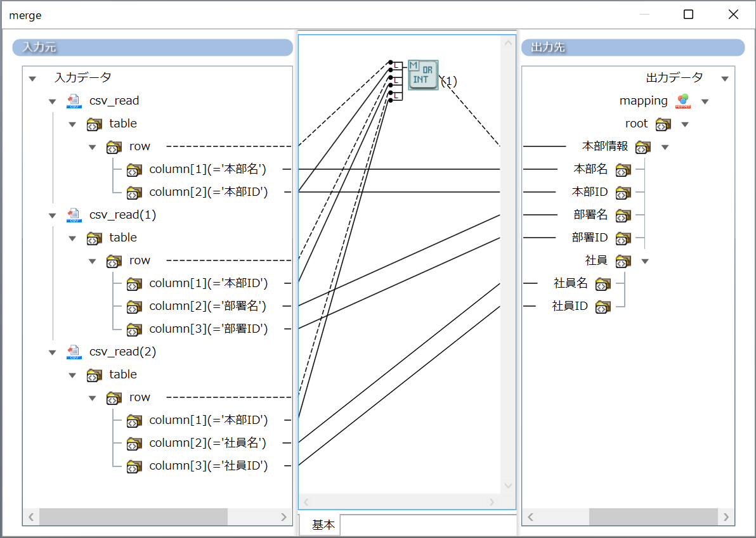Viewport: 756px width, 538px height.
Task: Collapse the mapping node in output
Action: click(x=705, y=101)
